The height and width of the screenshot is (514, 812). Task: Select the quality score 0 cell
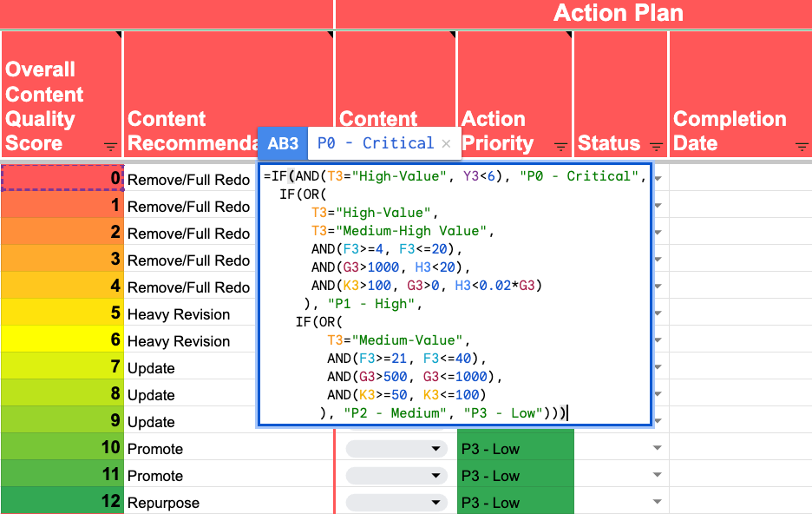(x=62, y=178)
